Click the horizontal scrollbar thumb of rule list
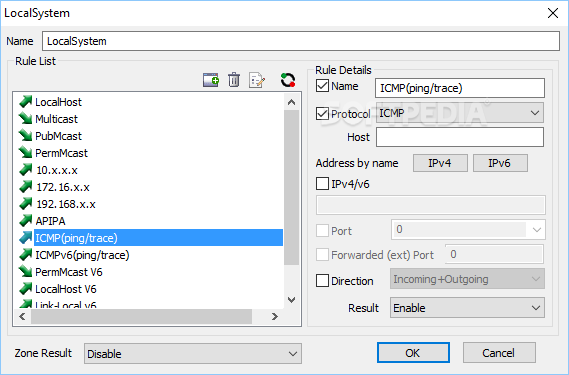This screenshot has width=569, height=375. pos(141,317)
